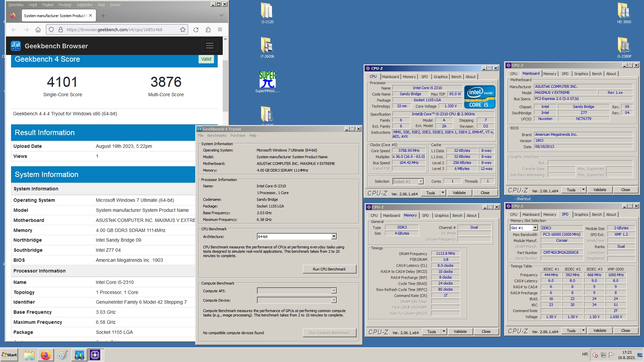Click the Valid badge on Geekbench score
This screenshot has width=644, height=362.
pos(206,59)
